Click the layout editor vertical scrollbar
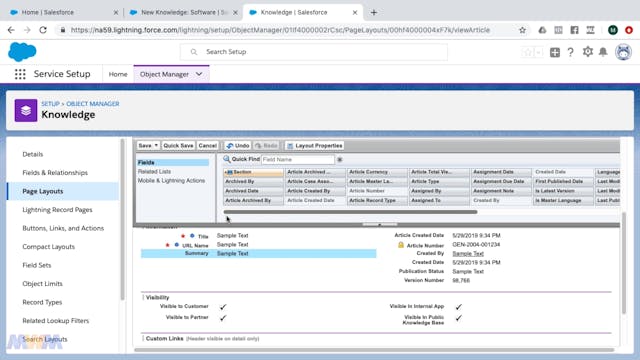The image size is (640, 360). click(623, 263)
